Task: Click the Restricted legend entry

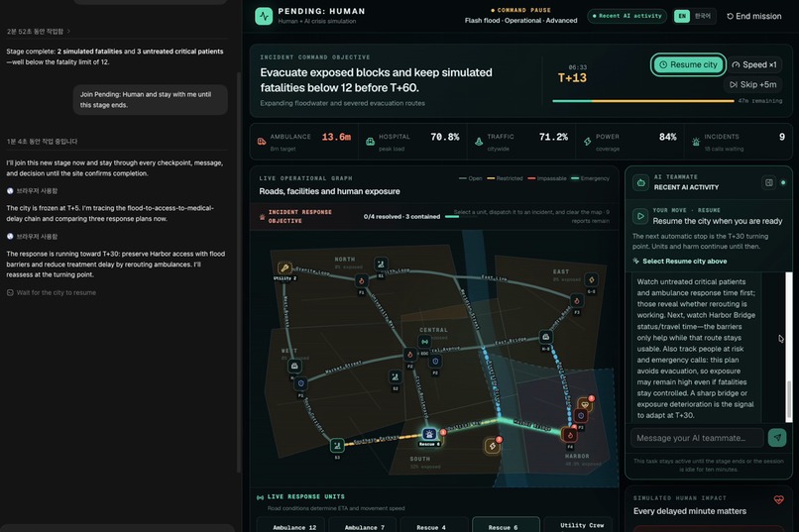Action: [x=505, y=178]
